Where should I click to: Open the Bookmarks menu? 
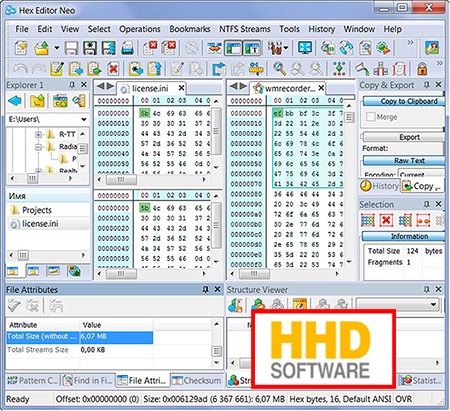[x=190, y=29]
